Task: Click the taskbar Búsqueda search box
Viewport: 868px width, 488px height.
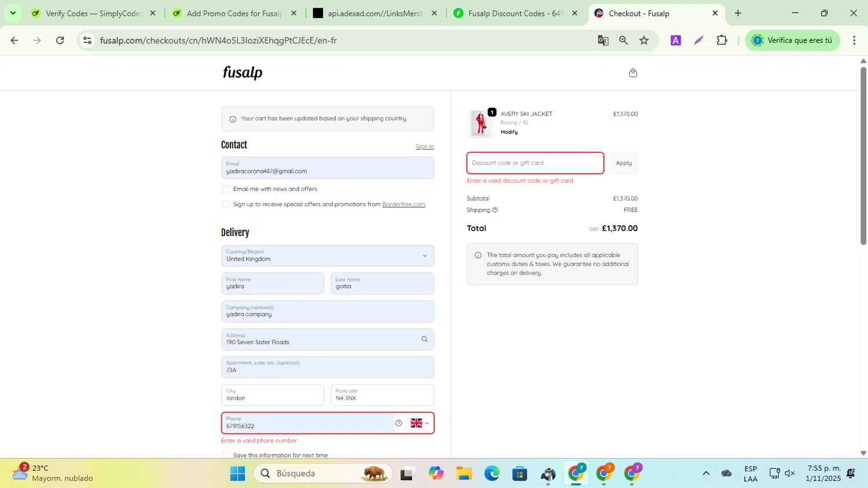Action: tap(323, 474)
